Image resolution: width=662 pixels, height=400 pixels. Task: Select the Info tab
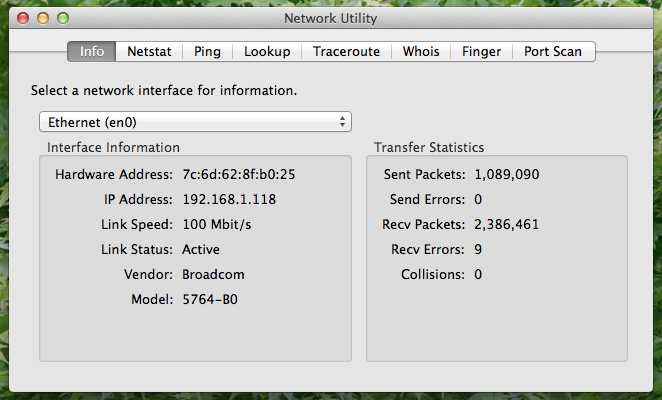point(92,52)
